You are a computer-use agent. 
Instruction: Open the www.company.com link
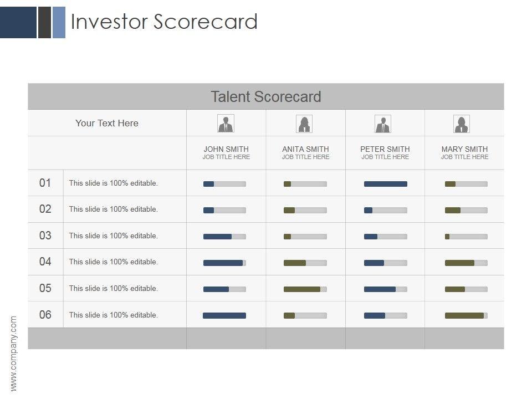click(14, 353)
